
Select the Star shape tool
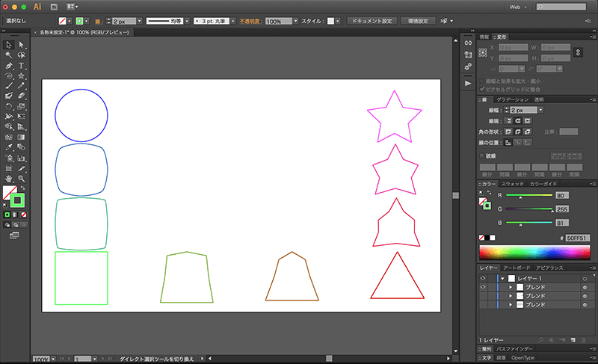coord(22,75)
